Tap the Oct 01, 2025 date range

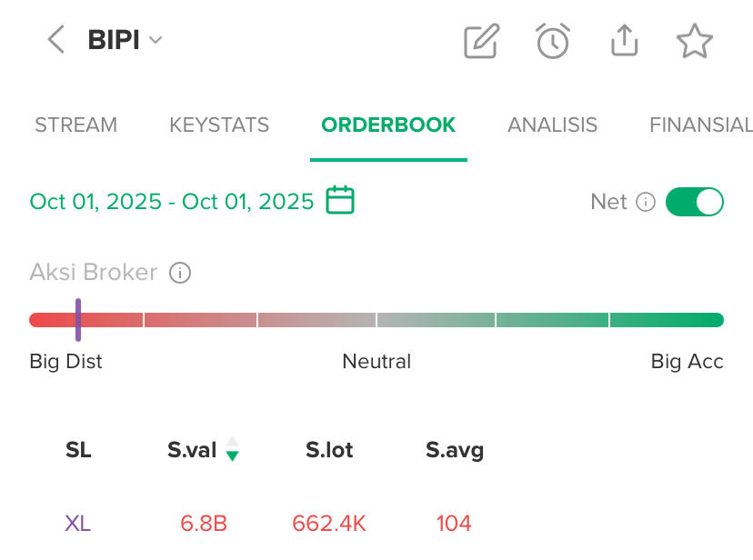[172, 201]
